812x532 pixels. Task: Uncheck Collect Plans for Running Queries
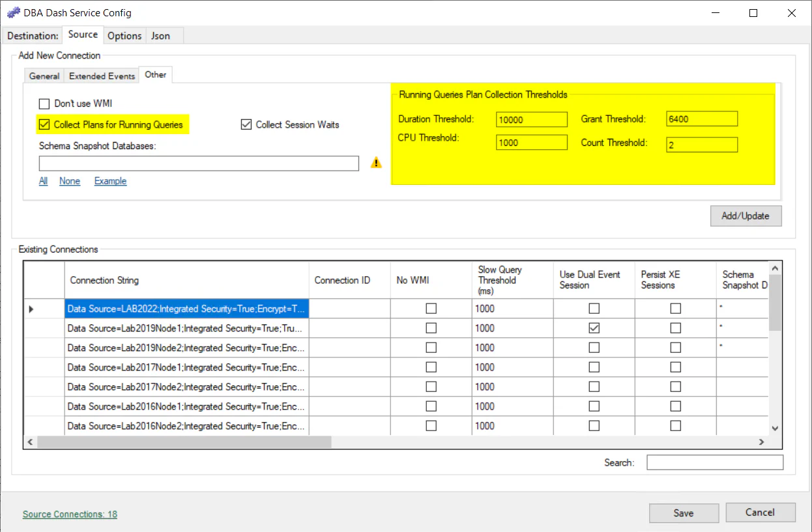pos(44,124)
